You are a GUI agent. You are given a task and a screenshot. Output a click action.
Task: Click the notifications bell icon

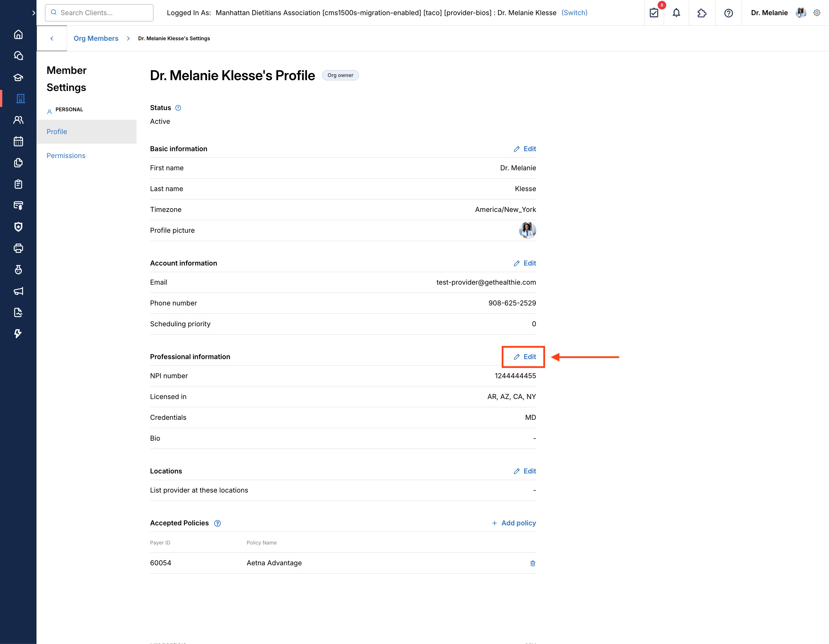pyautogui.click(x=676, y=13)
